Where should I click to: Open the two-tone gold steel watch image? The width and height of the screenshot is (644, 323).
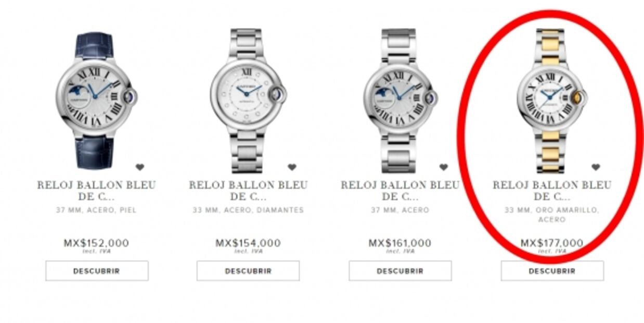(551, 100)
